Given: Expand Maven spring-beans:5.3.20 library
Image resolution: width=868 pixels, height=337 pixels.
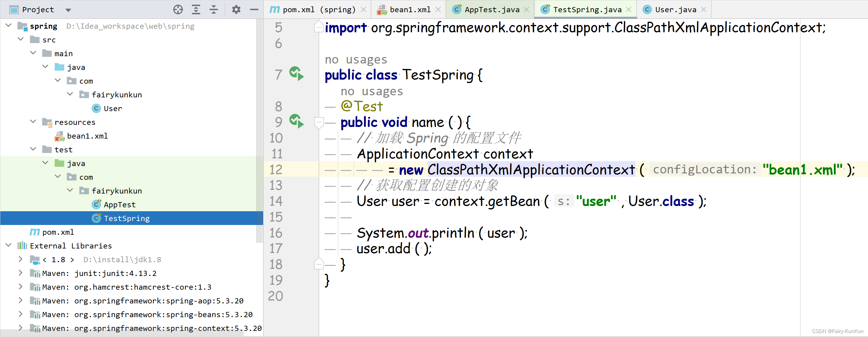Looking at the screenshot, I should coord(21,314).
